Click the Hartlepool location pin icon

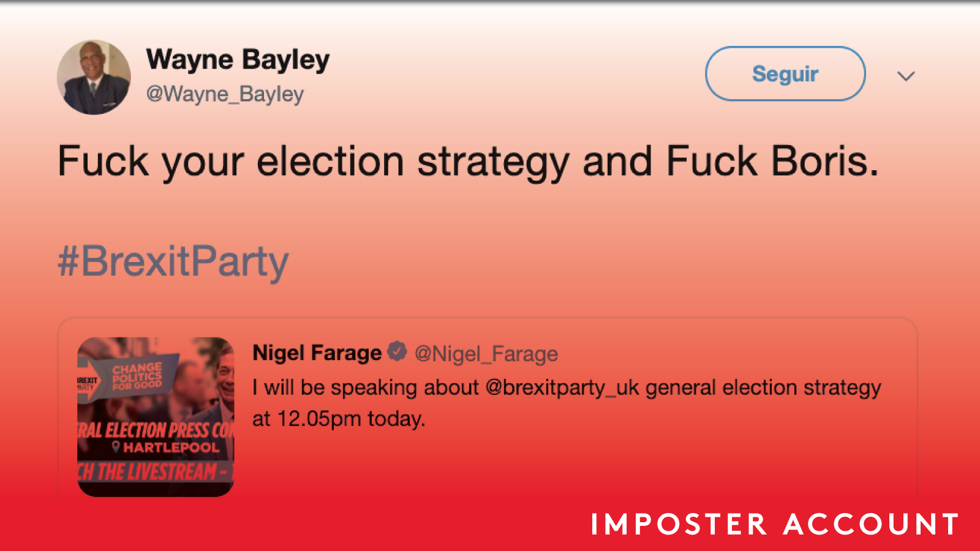tap(115, 447)
